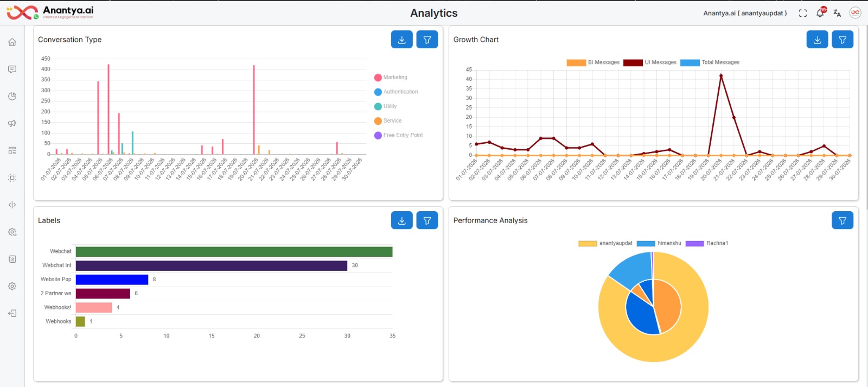Open the gear-with-user sidebar icon

12,232
